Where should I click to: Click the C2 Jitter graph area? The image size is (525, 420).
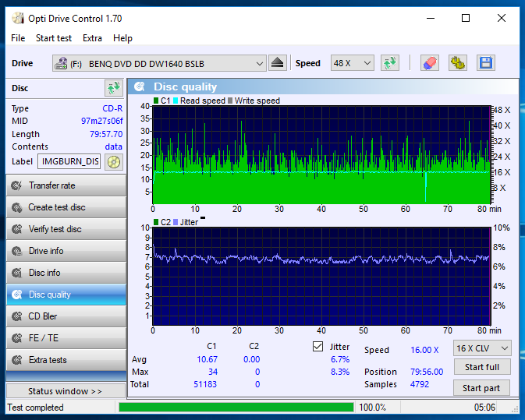pos(321,276)
